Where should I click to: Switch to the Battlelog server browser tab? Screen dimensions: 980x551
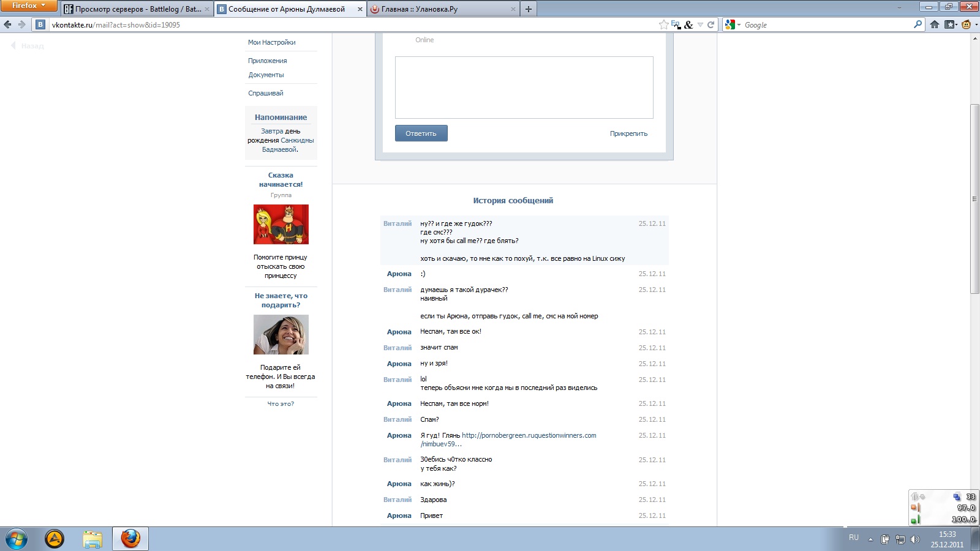(135, 9)
